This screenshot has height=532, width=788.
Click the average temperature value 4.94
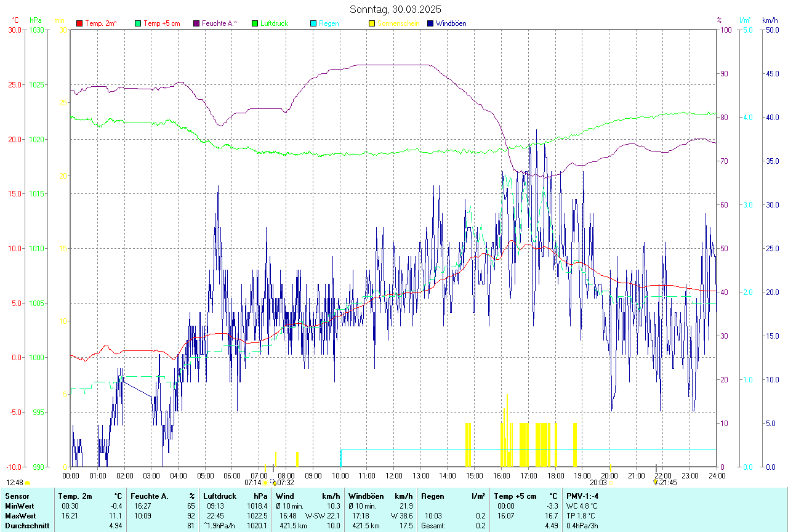tap(116, 525)
